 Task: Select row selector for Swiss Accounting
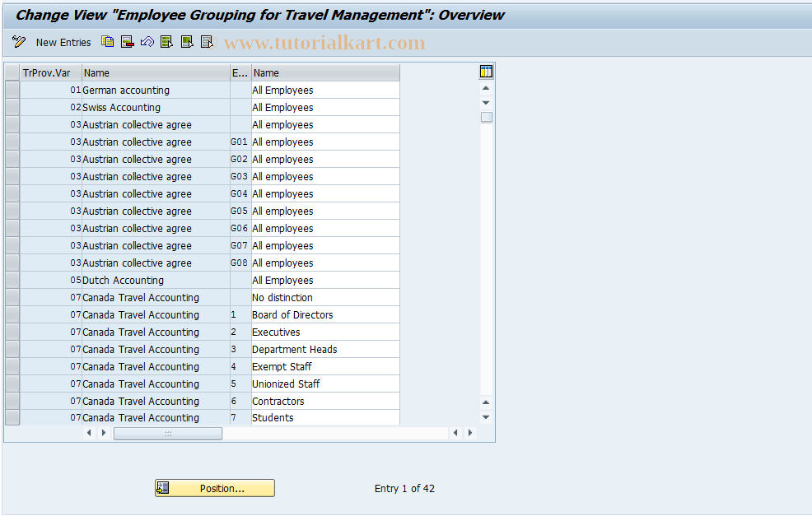point(12,107)
